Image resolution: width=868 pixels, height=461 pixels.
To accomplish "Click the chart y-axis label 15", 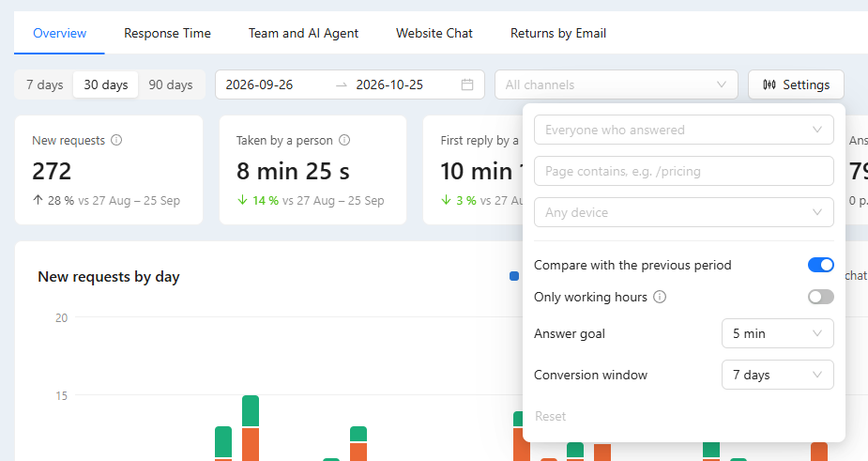I will click(61, 395).
